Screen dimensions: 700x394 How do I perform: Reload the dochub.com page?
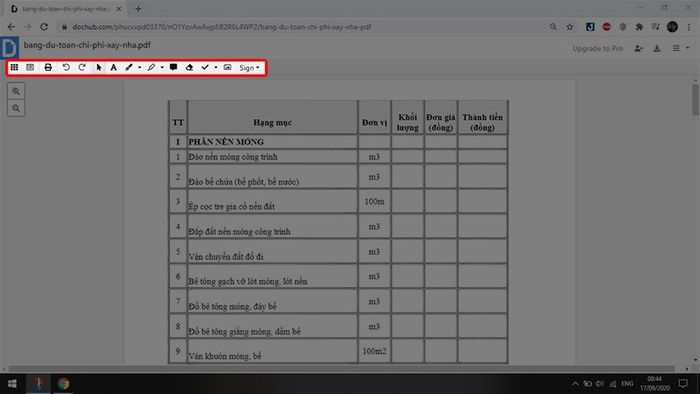[44, 27]
